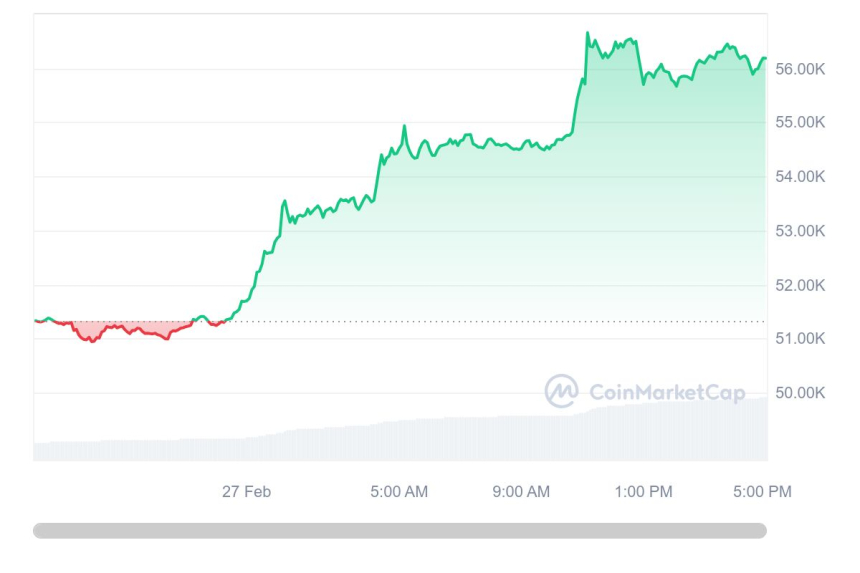The image size is (860, 573).
Task: Click the grey volume bars beneath the 9:00 AM area
Action: pyautogui.click(x=521, y=438)
